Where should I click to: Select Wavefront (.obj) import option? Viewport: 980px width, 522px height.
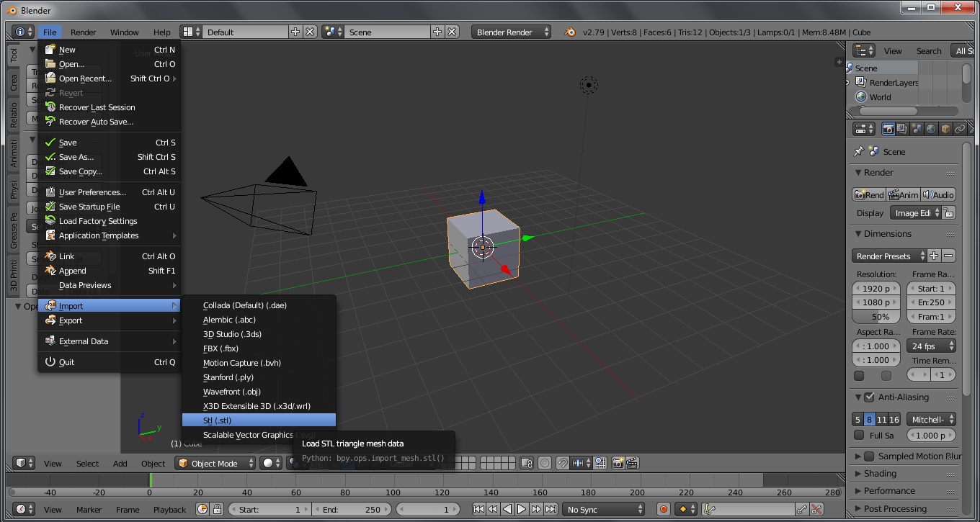click(259, 392)
